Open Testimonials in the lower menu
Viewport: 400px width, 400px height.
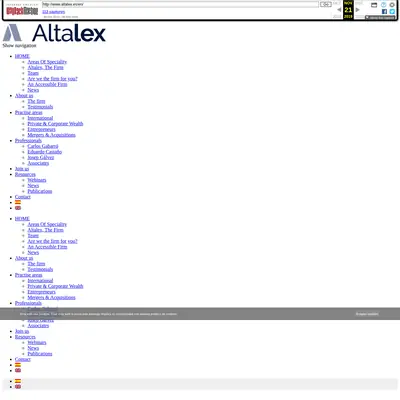pyautogui.click(x=40, y=270)
